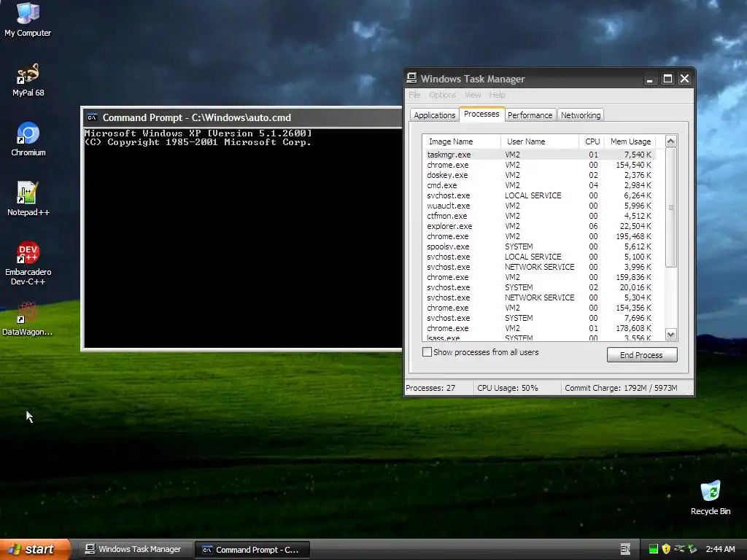
Task: Select the taskmgr.exe process row
Action: click(539, 155)
